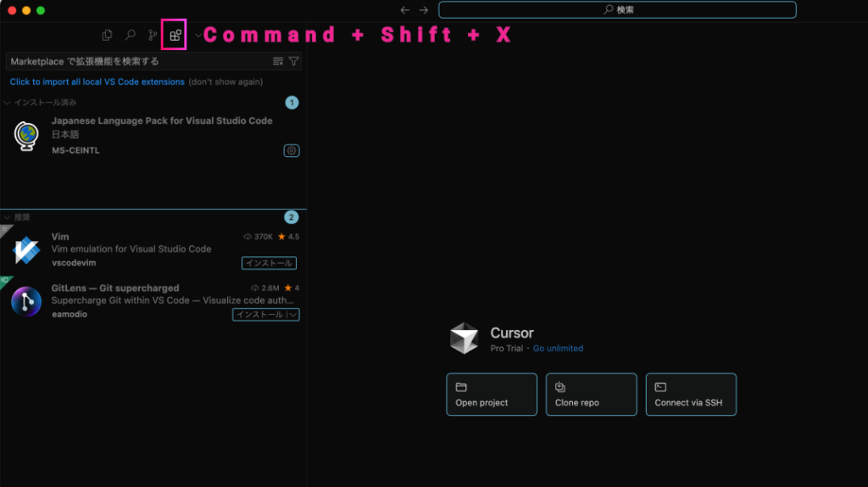Click the Open project button
This screenshot has height=487, width=868.
tap(492, 395)
